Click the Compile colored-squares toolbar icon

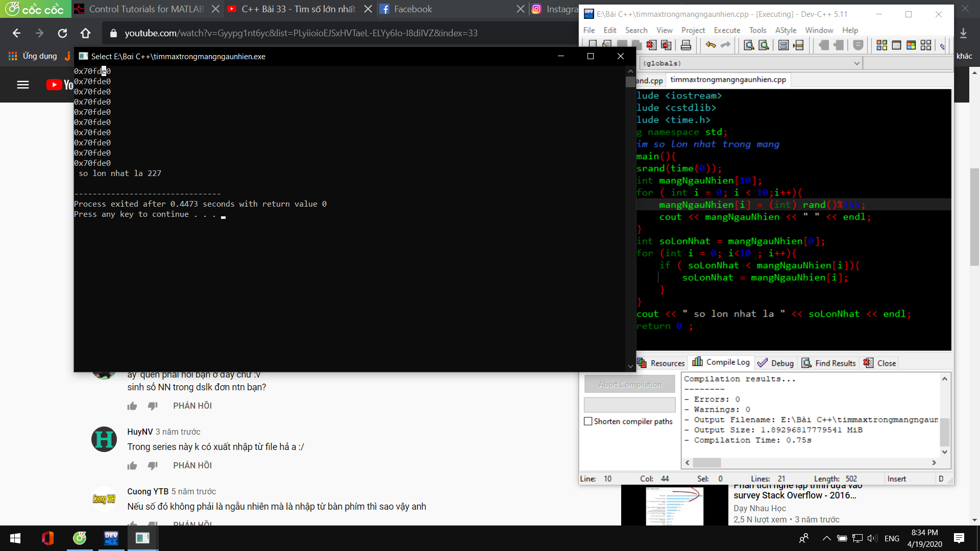pos(881,45)
